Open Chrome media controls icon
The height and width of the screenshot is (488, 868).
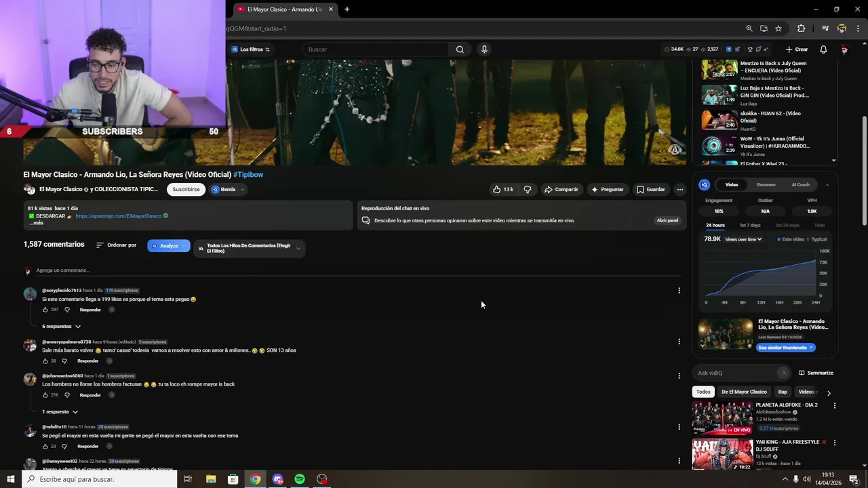825,28
